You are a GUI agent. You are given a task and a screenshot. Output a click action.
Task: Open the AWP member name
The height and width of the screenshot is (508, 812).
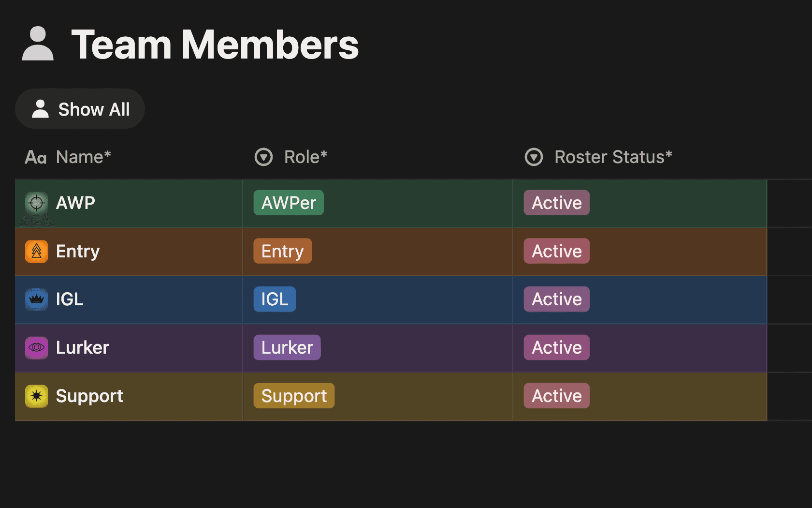pyautogui.click(x=75, y=203)
